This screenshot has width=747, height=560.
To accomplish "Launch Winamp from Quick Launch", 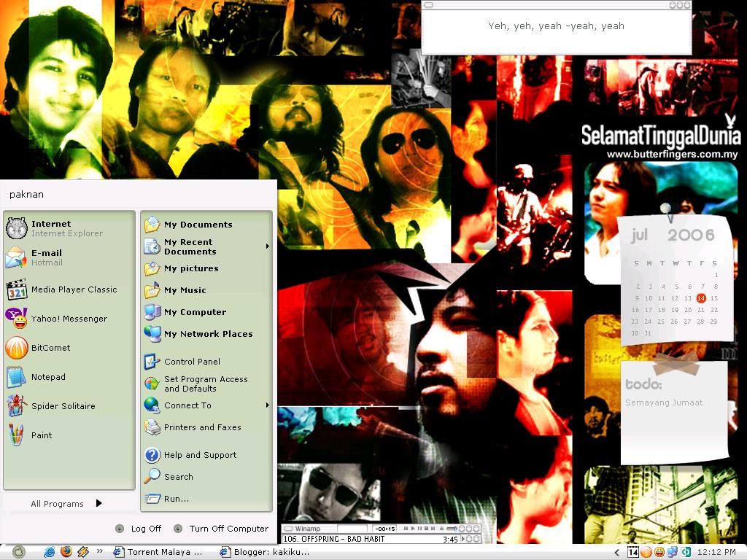I will [x=83, y=551].
